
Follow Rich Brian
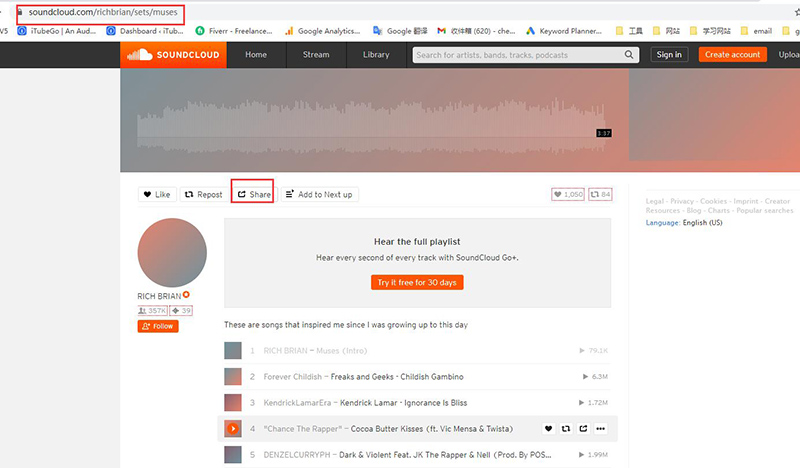[x=158, y=326]
